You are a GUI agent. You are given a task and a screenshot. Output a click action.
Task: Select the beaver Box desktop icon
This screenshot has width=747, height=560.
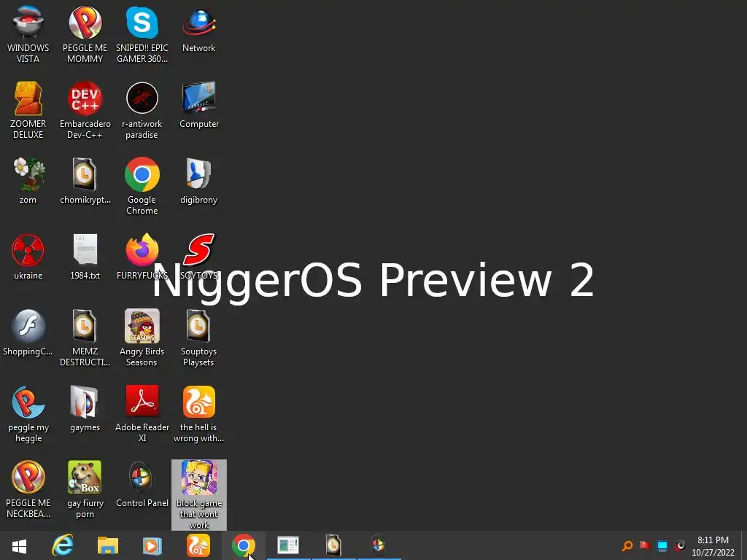(85, 489)
